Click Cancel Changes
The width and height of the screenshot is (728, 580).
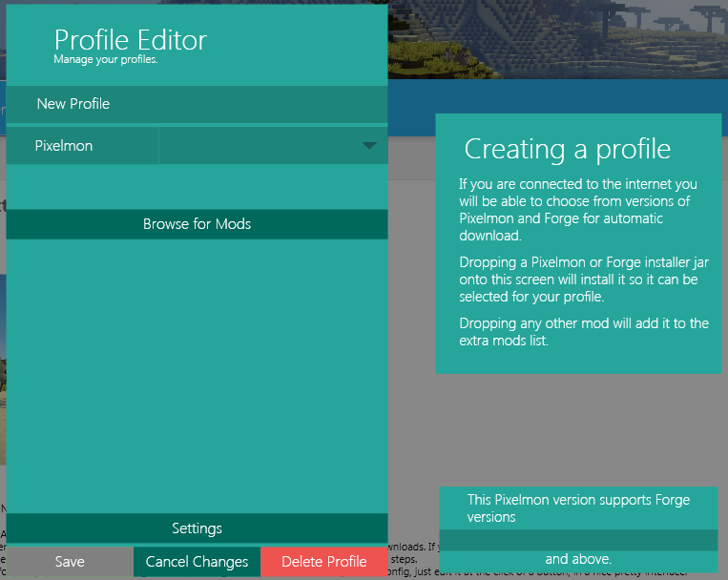pyautogui.click(x=197, y=562)
